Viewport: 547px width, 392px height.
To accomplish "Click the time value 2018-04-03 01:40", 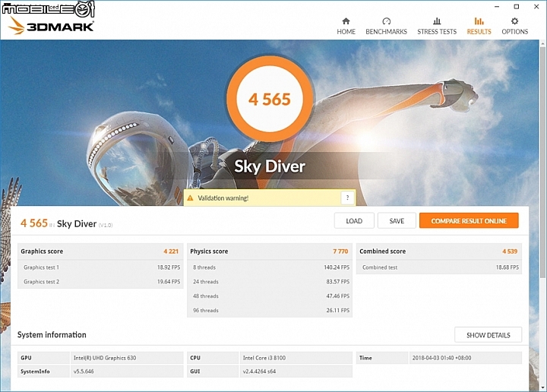I will (x=441, y=358).
